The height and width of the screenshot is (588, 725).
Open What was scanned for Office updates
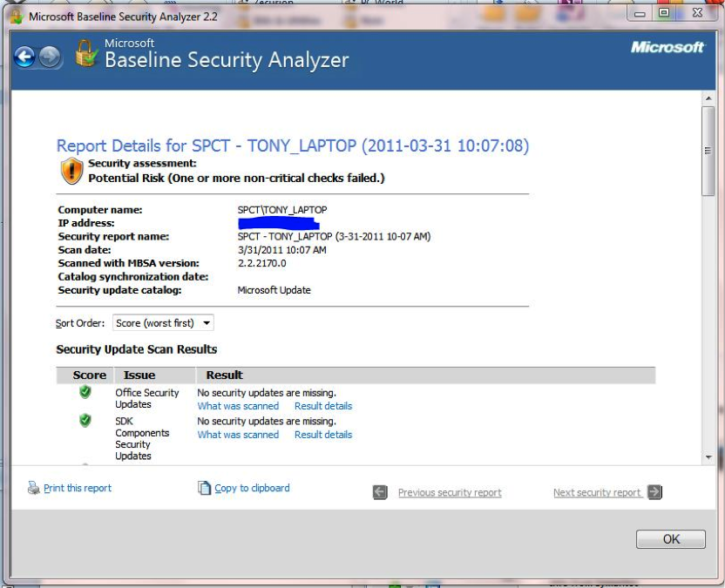tap(238, 406)
